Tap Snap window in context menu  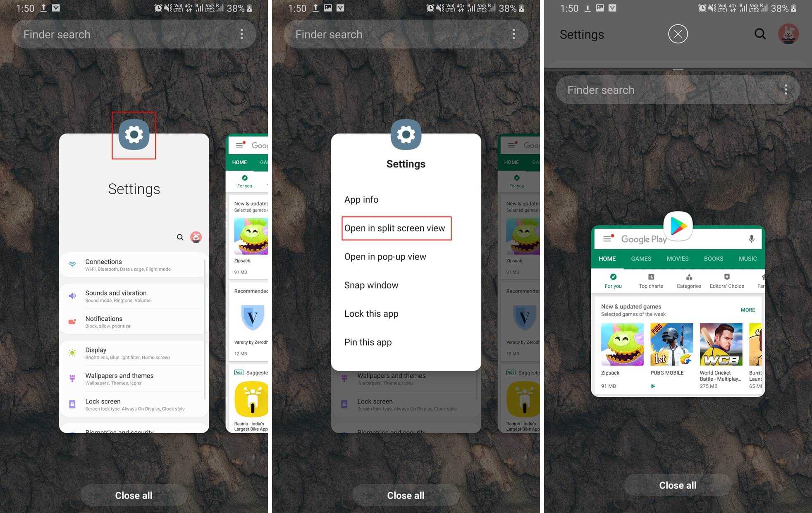pyautogui.click(x=371, y=285)
